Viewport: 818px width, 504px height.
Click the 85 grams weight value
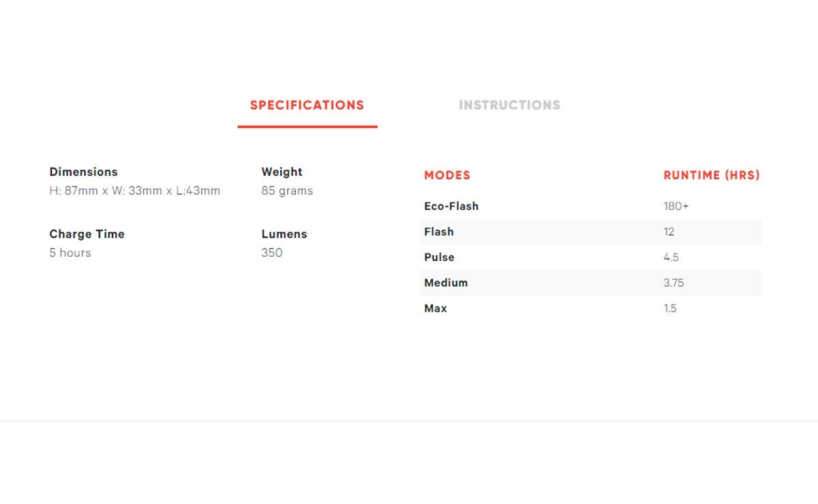pos(287,191)
